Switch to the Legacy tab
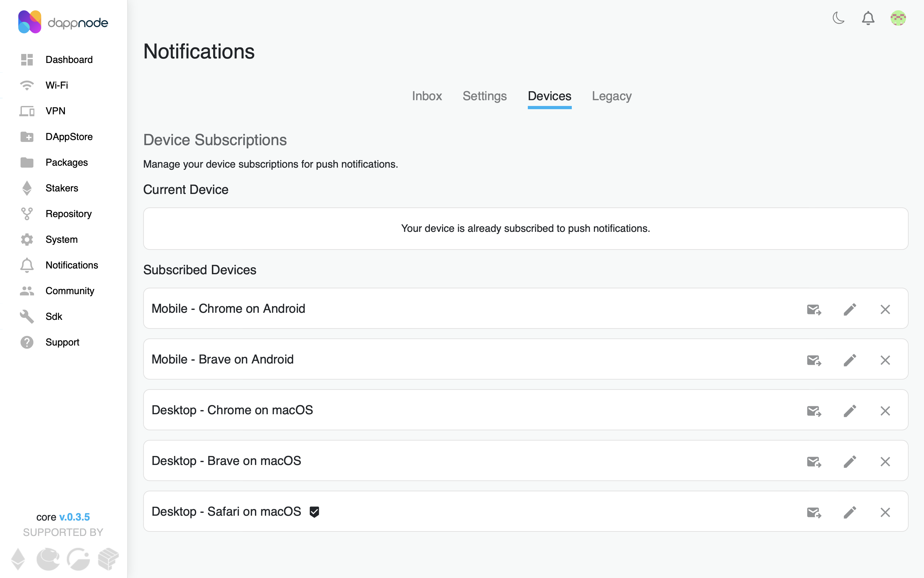This screenshot has height=578, width=924. [x=611, y=96]
